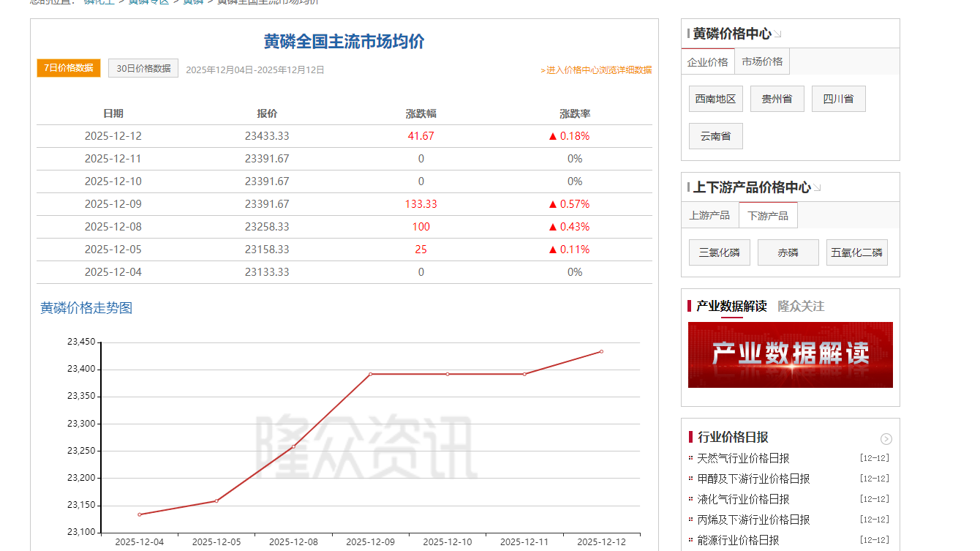Click the 23,450 y-axis label
Screen dimensions: 980x551
tap(81, 342)
